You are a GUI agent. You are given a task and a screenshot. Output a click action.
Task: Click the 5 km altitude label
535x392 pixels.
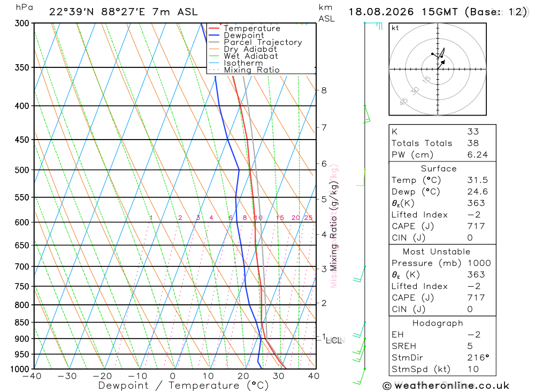point(324,199)
